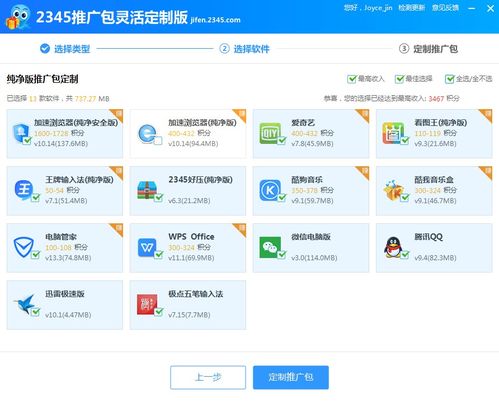Image resolution: width=499 pixels, height=403 pixels.
Task: Uncheck the 2345好压 selection checkbox
Action: tap(159, 198)
